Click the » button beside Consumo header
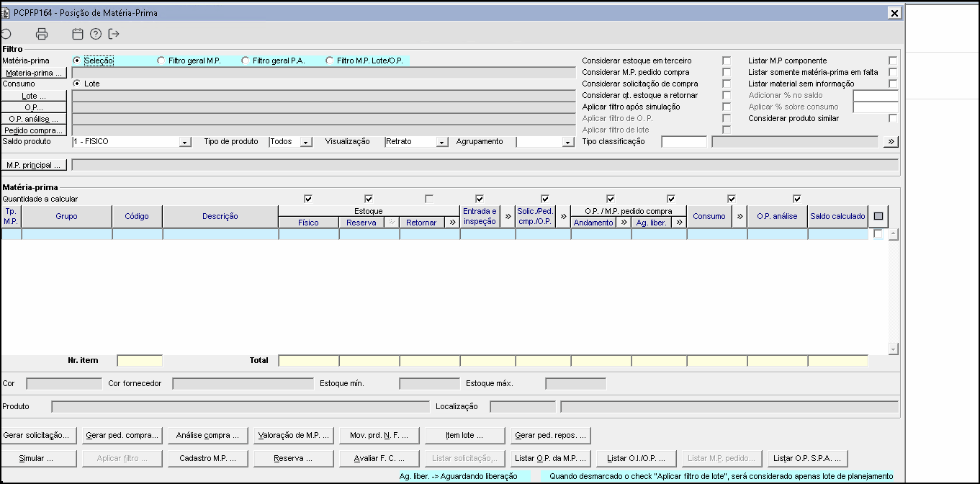This screenshot has width=980, height=484. pyautogui.click(x=740, y=216)
